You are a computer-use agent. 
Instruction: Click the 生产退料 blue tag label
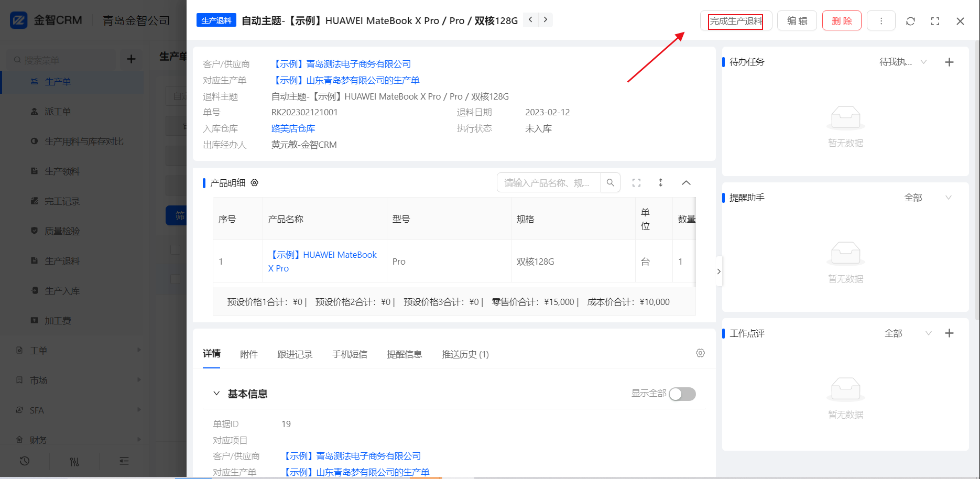(216, 20)
